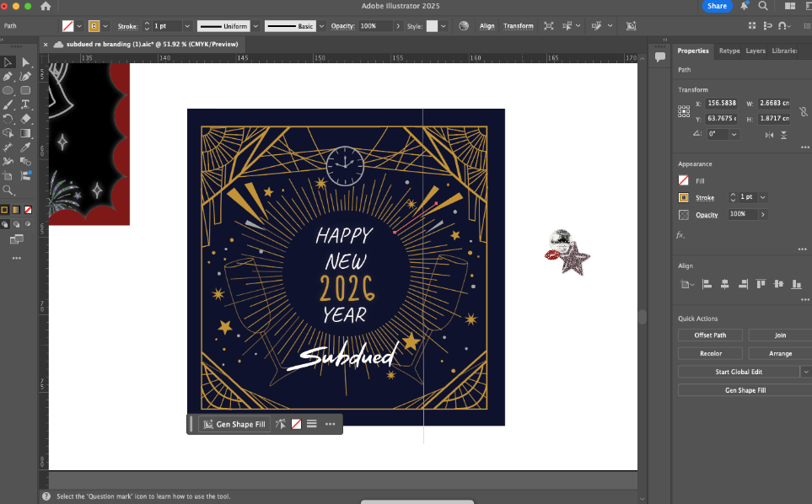Select the Gradient tool

tap(25, 133)
